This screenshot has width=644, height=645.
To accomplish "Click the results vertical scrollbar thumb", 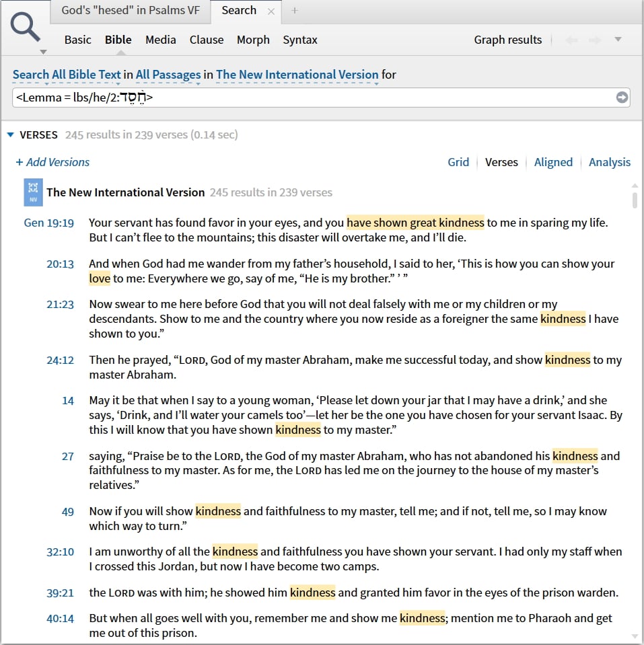I will click(635, 200).
